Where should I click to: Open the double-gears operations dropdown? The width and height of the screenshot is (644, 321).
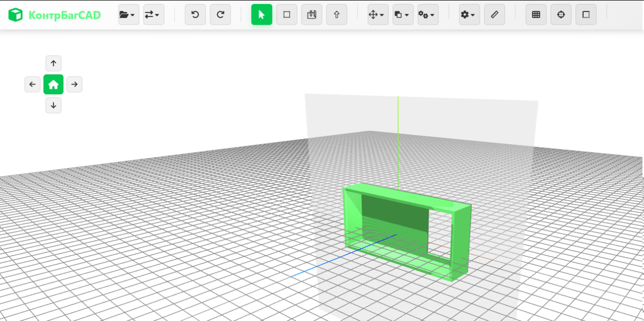click(428, 15)
